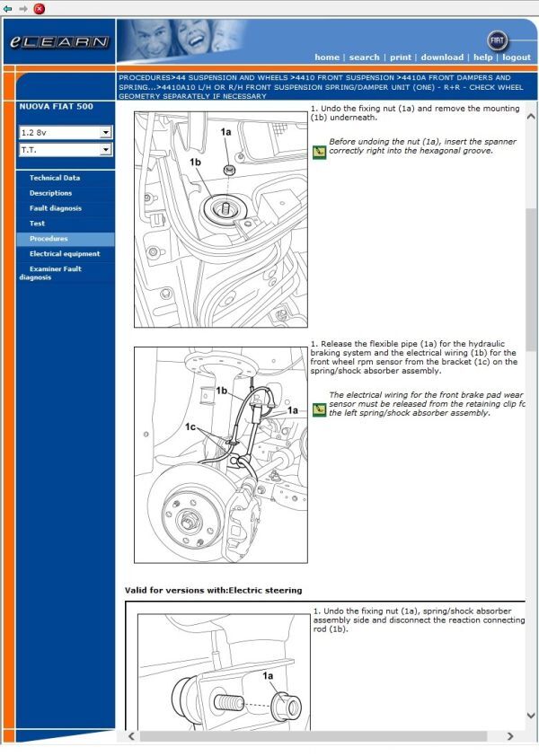Click the print link
Image resolution: width=539 pixels, height=756 pixels.
tap(401, 57)
